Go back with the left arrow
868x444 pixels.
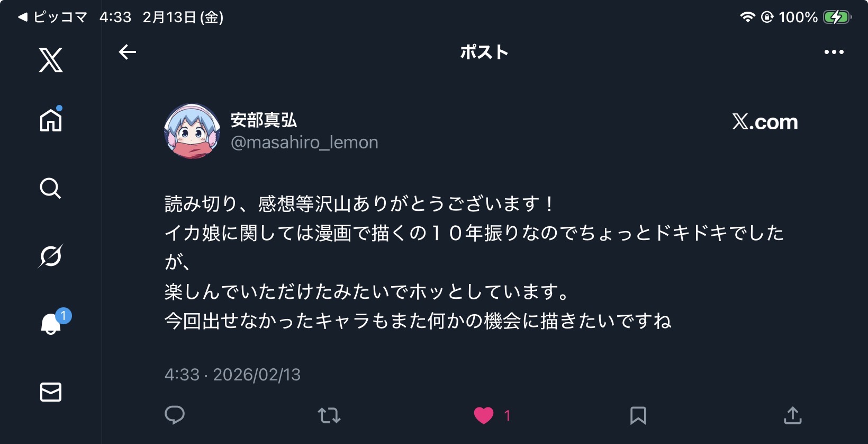[128, 52]
